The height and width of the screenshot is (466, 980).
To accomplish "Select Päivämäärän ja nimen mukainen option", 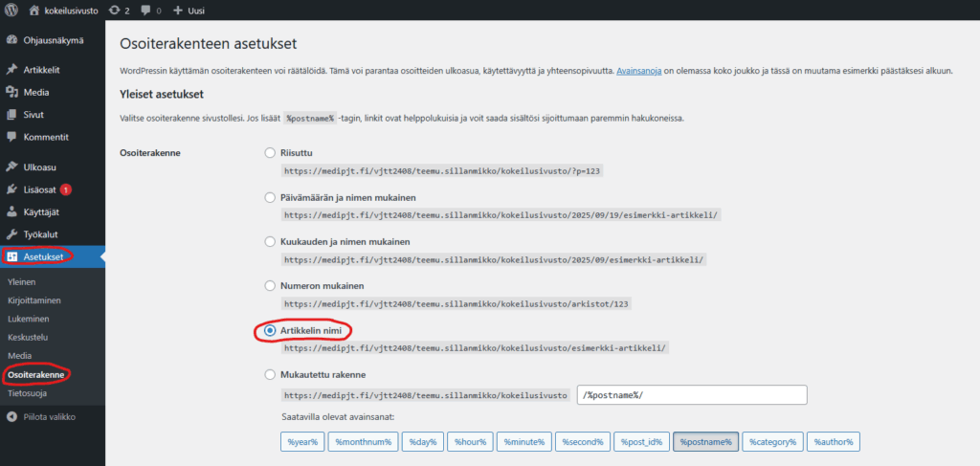I will (x=270, y=197).
